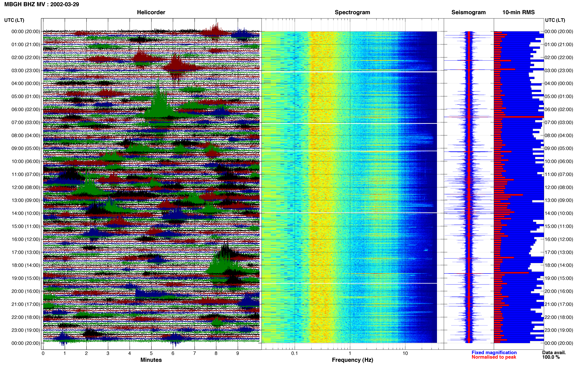Click RMS-side time label '17:00 (13:00)'
The height and width of the screenshot is (368, 588).
click(x=559, y=252)
